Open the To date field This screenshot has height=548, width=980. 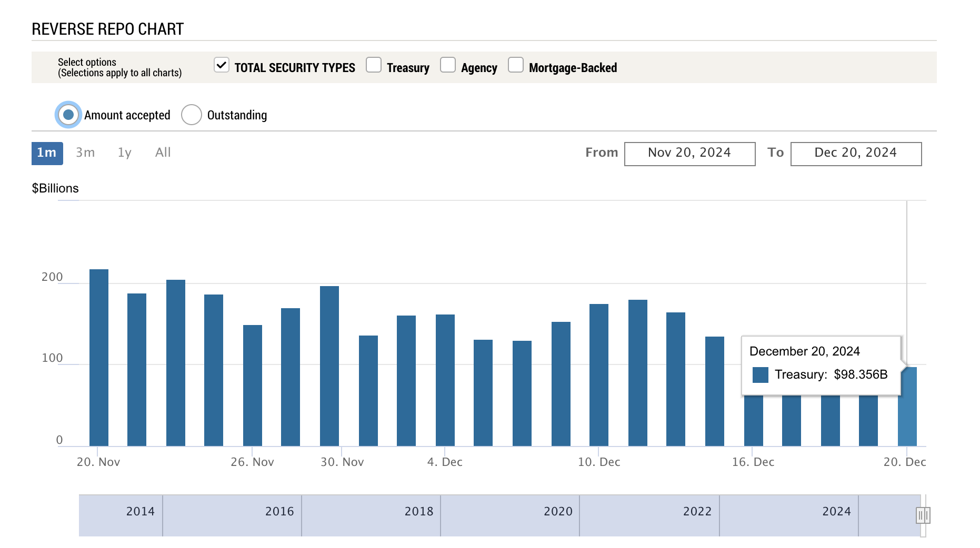[x=856, y=154]
